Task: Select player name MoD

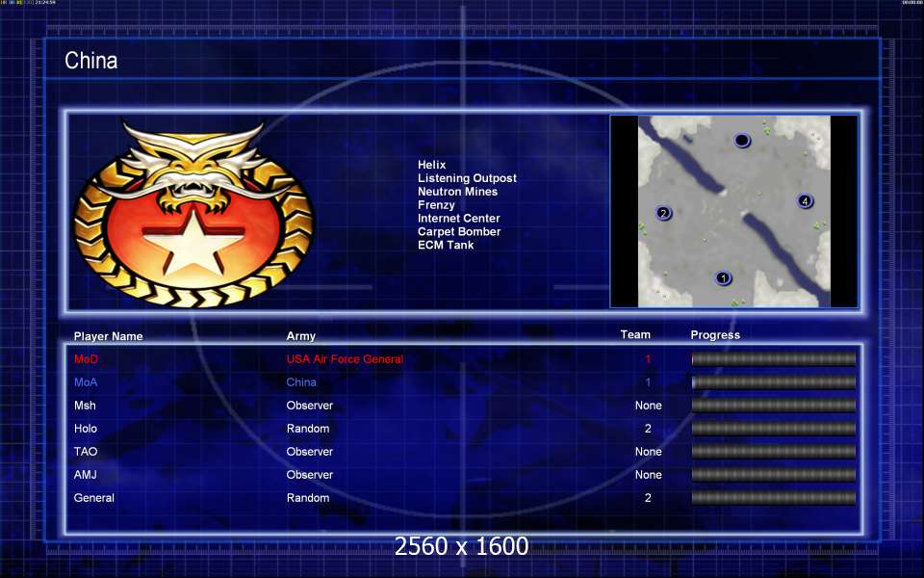Action: (86, 359)
